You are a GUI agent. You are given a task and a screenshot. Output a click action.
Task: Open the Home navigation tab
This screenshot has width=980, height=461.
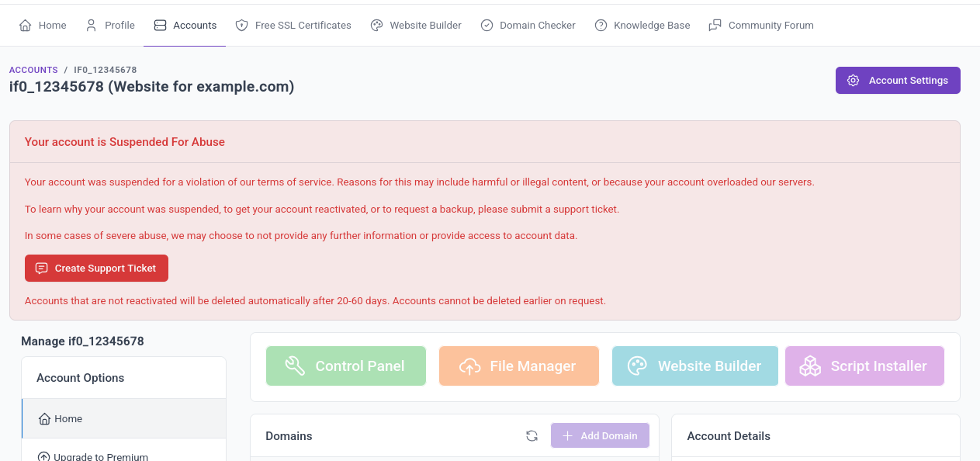pos(43,26)
